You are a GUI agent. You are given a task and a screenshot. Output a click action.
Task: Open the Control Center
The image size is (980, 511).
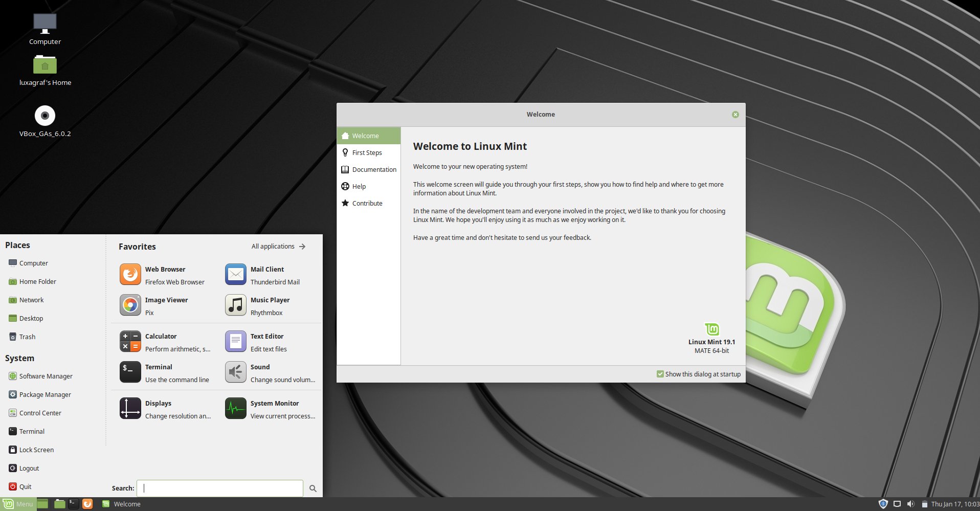[x=40, y=413]
